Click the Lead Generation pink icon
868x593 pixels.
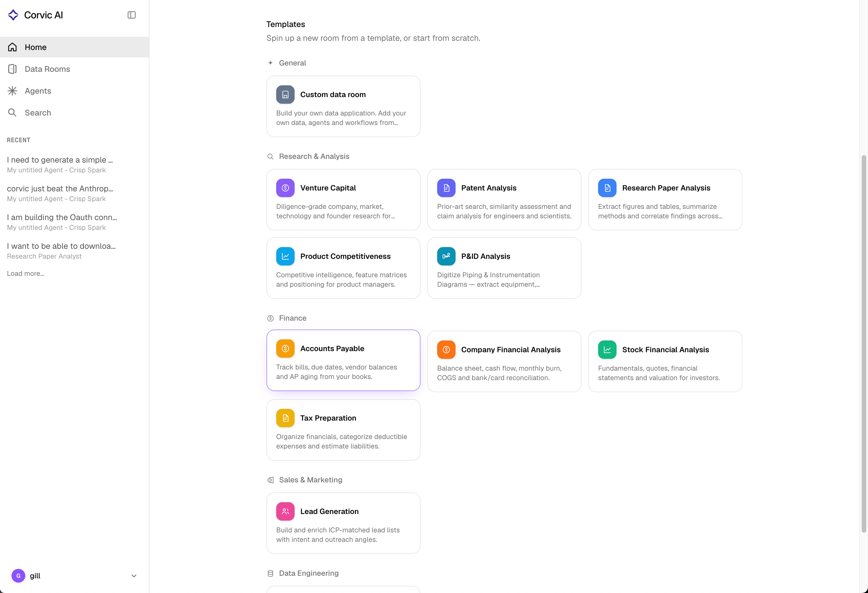[285, 511]
